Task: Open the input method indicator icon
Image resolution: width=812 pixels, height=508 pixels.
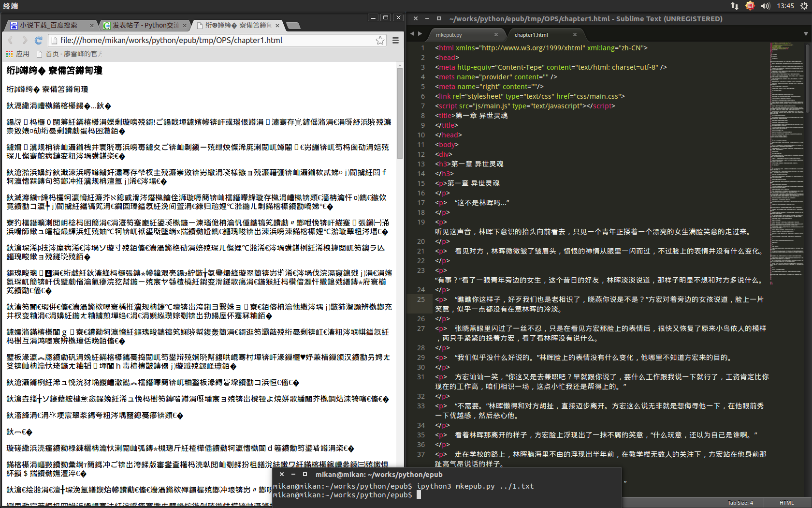Action: tap(750, 6)
